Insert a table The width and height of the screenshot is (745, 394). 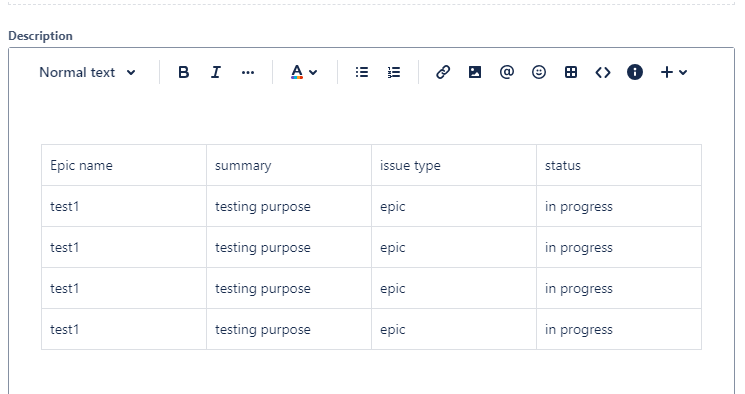click(x=571, y=72)
